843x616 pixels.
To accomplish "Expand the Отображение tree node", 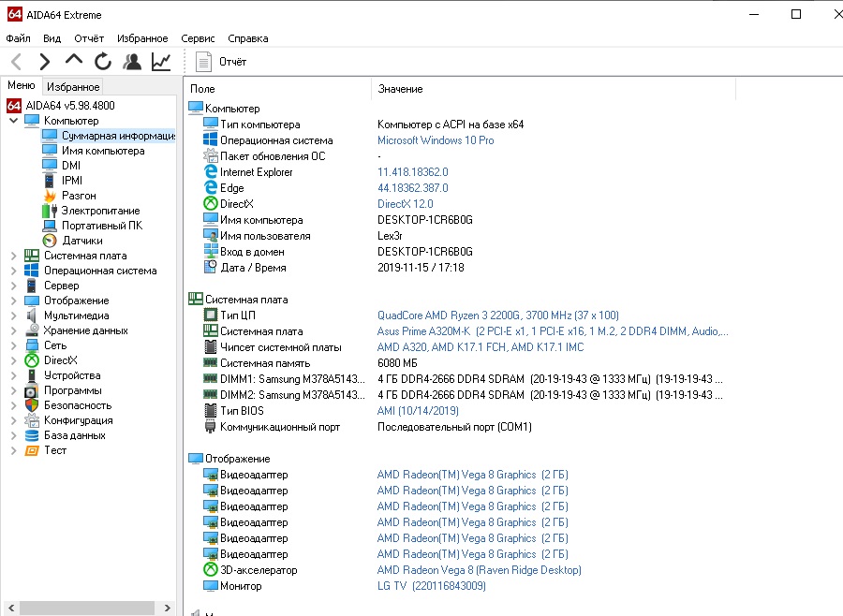I will [x=13, y=301].
